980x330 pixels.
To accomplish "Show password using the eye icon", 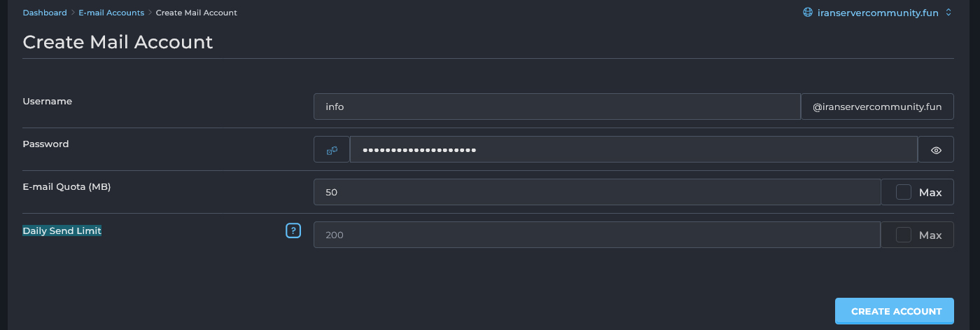I will pyautogui.click(x=936, y=150).
